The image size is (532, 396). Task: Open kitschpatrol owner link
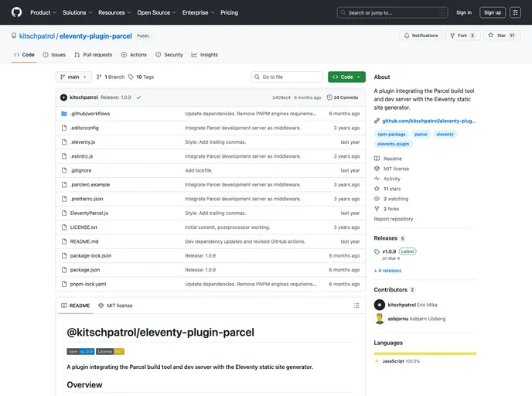(x=36, y=36)
